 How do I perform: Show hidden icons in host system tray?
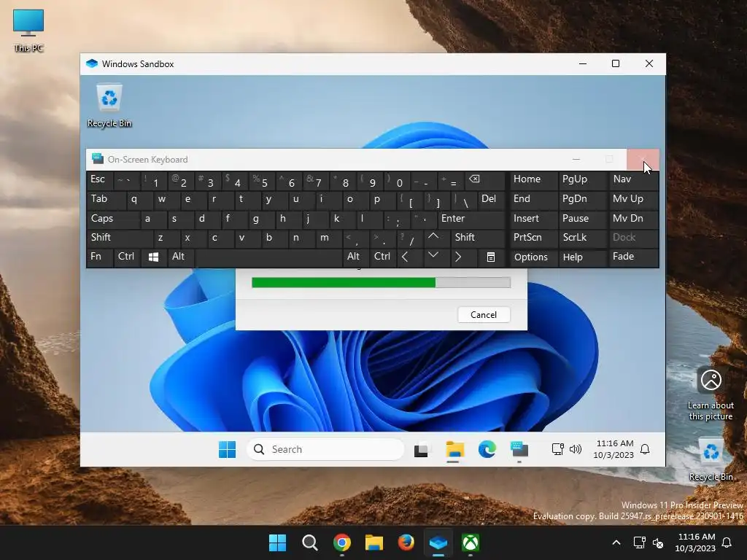[x=616, y=542]
